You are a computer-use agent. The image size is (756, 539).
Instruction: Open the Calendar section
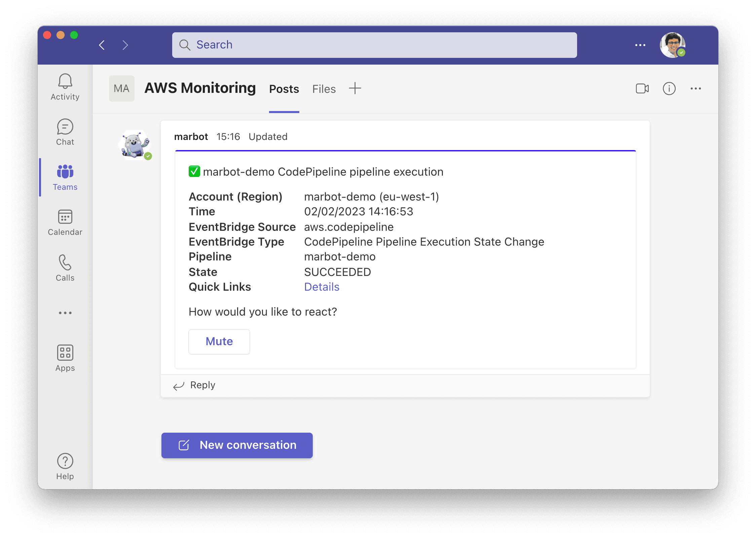click(65, 222)
